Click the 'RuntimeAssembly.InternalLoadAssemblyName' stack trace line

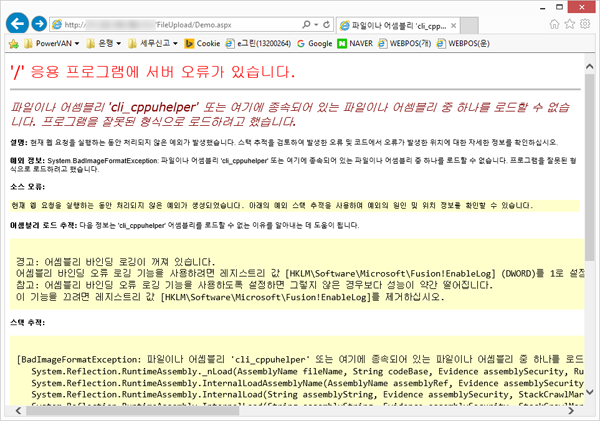click(308, 383)
